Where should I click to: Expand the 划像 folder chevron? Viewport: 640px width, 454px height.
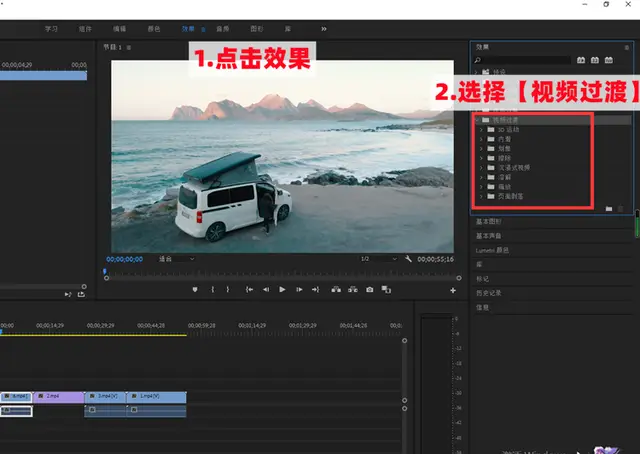click(x=481, y=149)
